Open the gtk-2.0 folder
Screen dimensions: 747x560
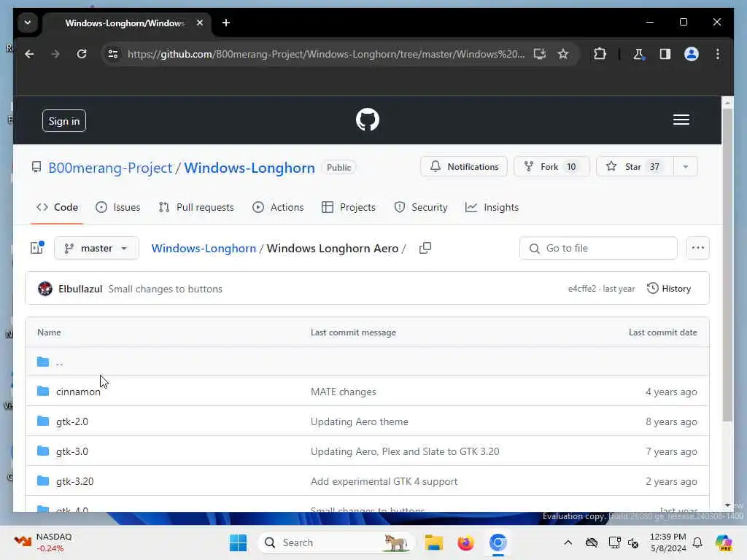pyautogui.click(x=72, y=421)
